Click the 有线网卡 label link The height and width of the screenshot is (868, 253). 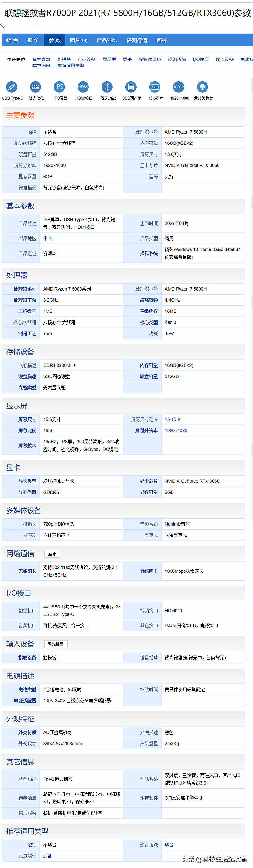[149, 571]
